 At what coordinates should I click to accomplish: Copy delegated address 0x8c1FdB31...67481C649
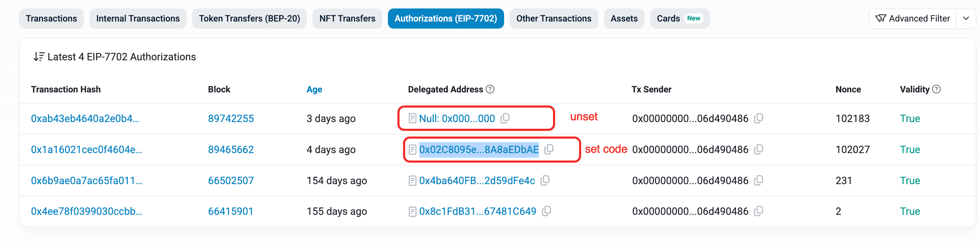coord(546,211)
